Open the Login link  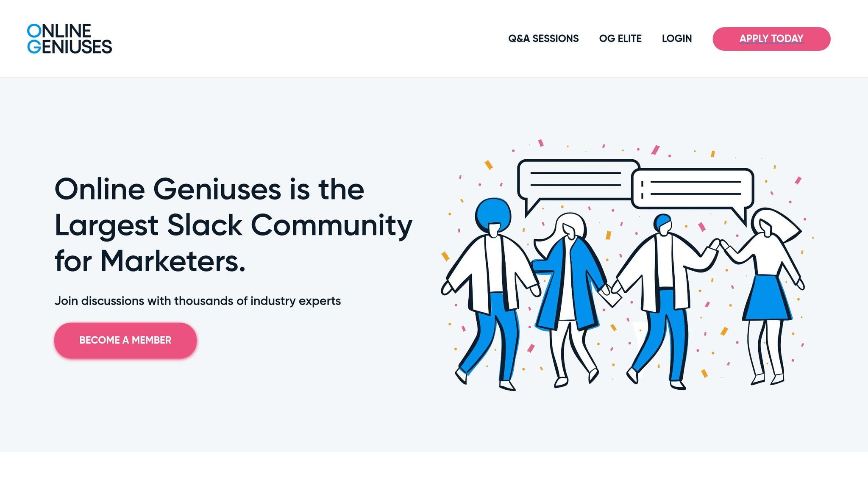pos(677,39)
